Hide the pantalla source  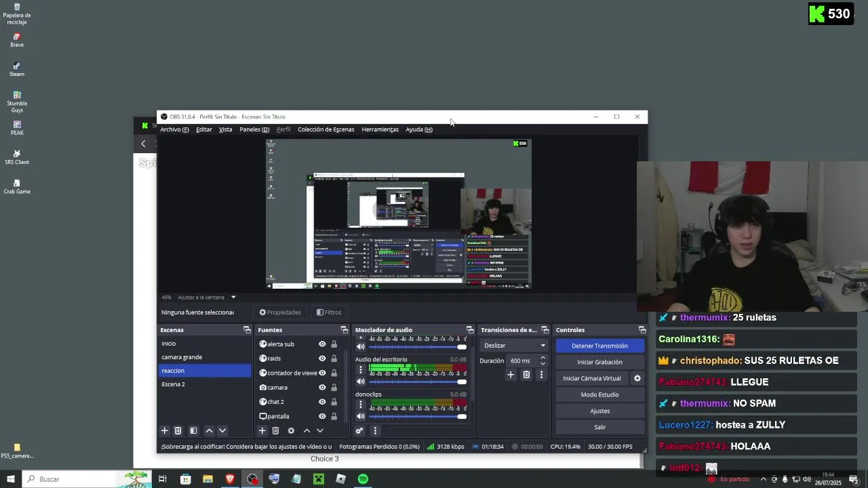(322, 416)
